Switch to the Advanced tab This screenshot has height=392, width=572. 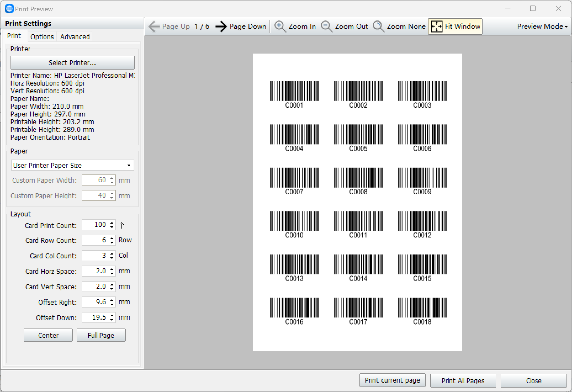[75, 37]
